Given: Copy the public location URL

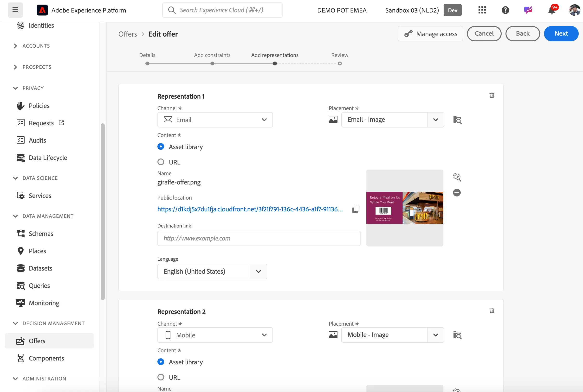Looking at the screenshot, I should [356, 209].
